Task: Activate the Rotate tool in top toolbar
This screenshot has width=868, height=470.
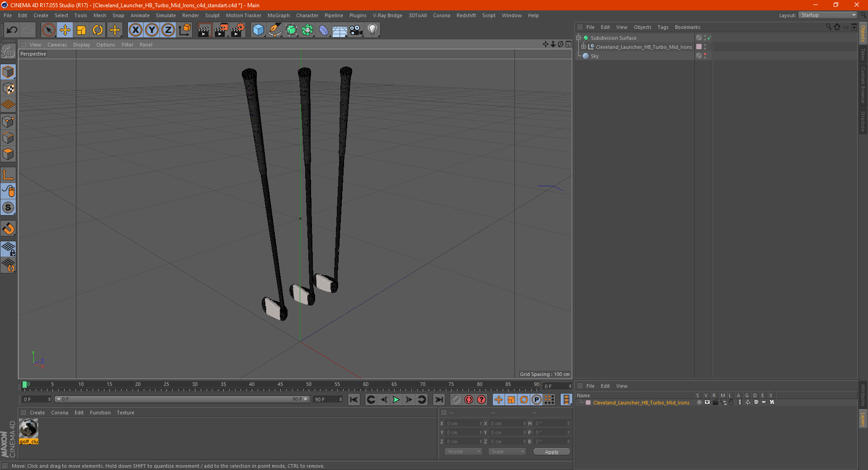Action: click(98, 30)
